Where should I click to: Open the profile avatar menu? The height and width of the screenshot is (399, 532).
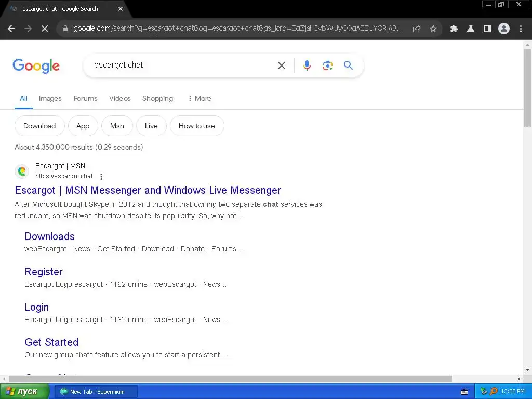tap(504, 29)
